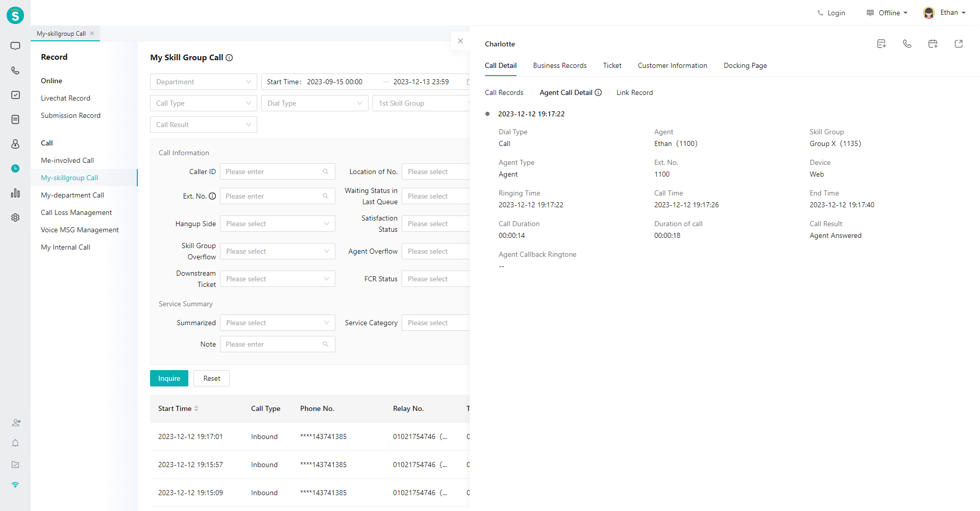This screenshot has width=980, height=511.
Task: Click the info icon next to My Skill Group Call
Action: tap(229, 58)
